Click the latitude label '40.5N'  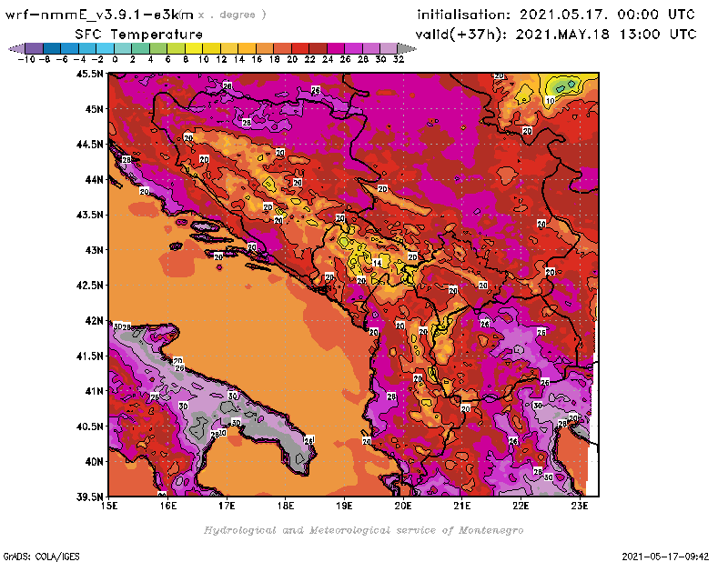click(89, 427)
